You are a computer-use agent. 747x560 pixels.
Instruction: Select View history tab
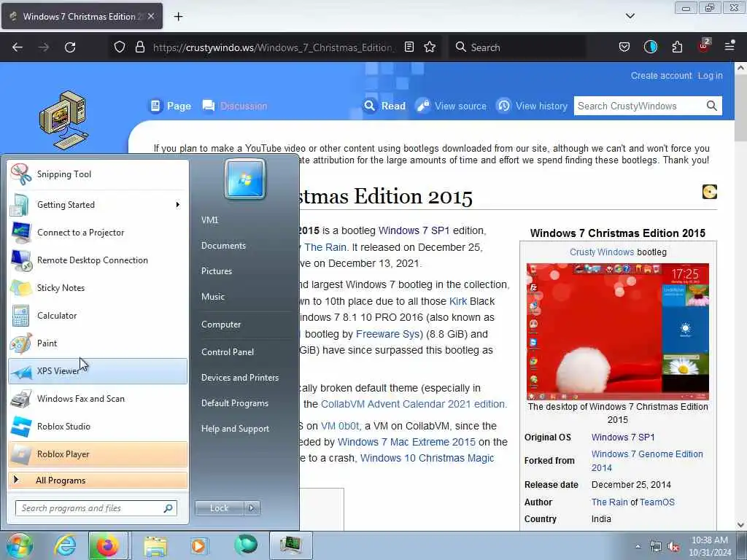tap(532, 106)
